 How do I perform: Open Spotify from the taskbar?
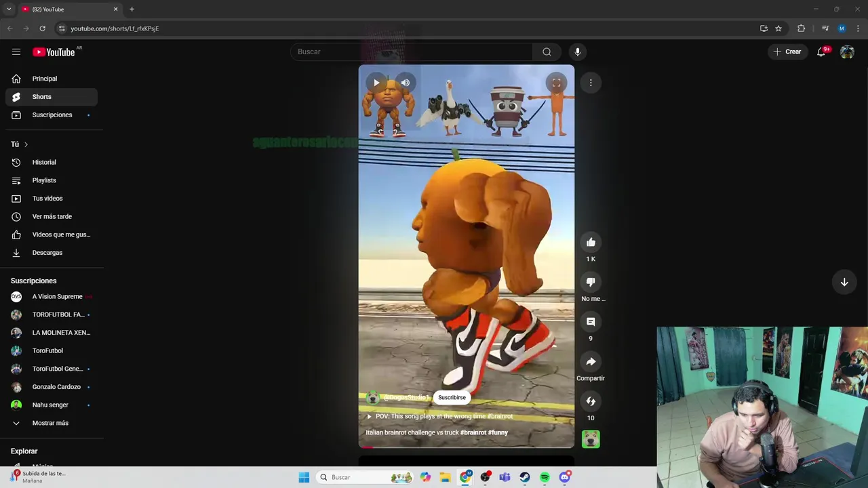tap(545, 477)
